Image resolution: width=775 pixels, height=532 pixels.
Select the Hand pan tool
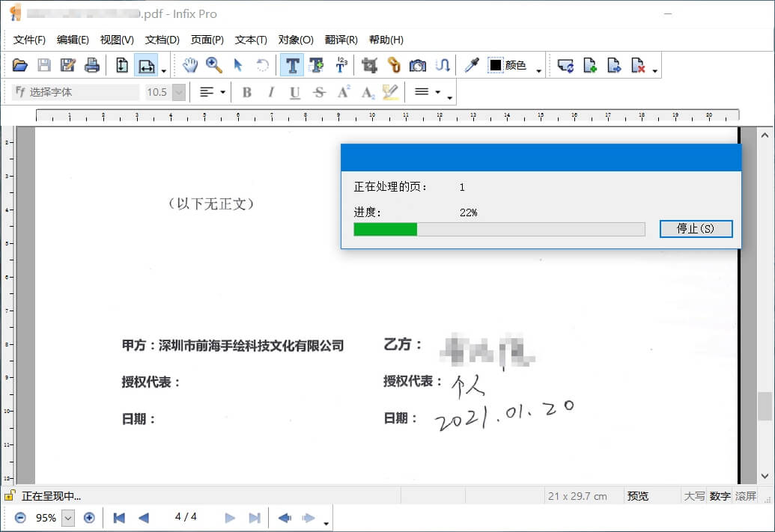click(x=189, y=65)
